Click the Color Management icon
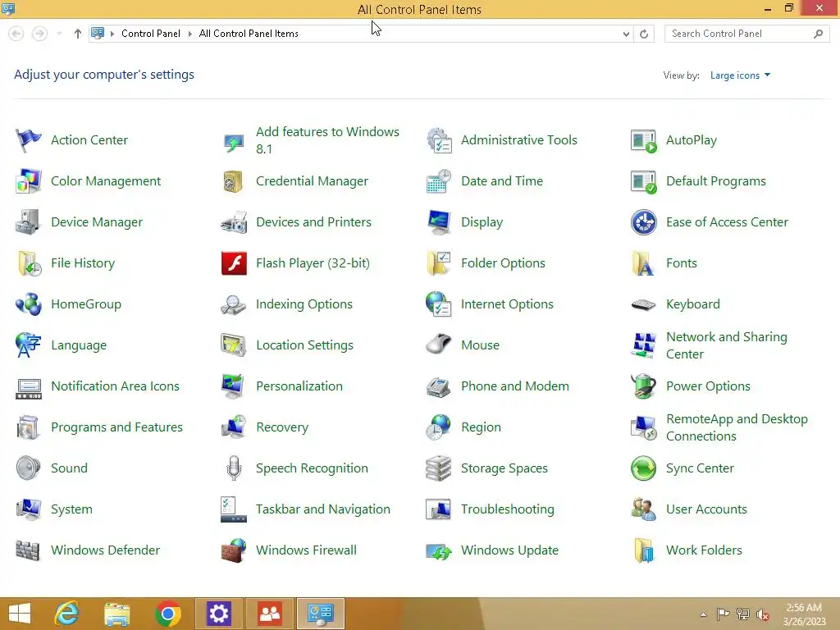Screen dimensions: 840x630 coord(28,181)
